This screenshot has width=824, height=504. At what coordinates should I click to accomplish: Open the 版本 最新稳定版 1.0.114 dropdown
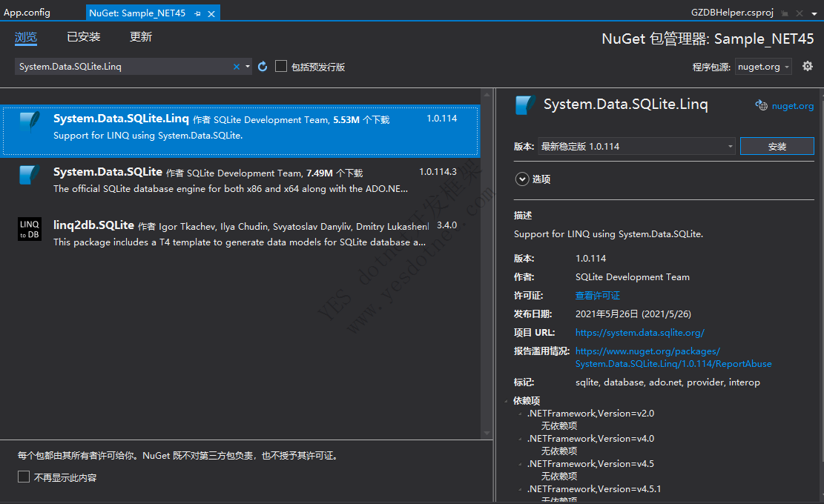(x=636, y=147)
